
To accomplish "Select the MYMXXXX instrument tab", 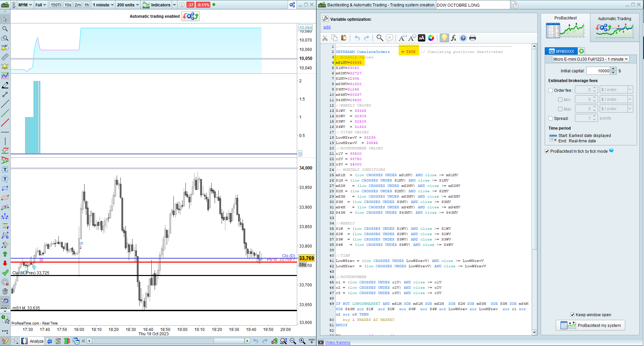I will (561, 51).
